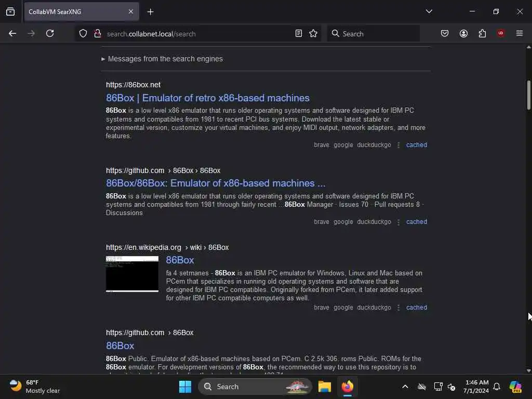The image size is (532, 399).
Task: Click the google engine label under the 86box.net result
Action: tap(343, 145)
